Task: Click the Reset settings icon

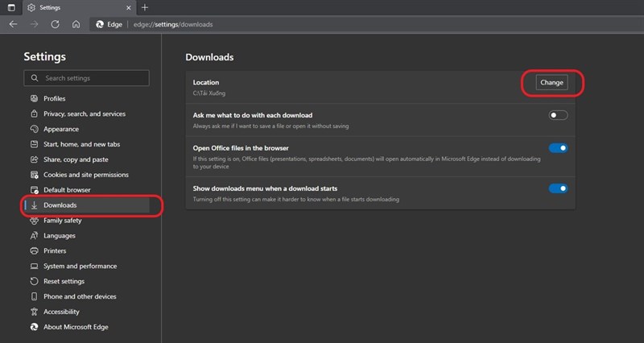Action: (x=34, y=281)
